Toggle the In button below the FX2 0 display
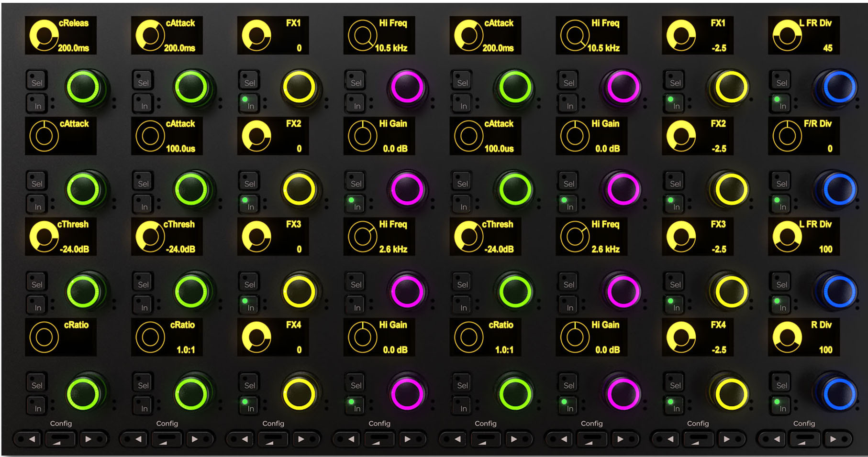868x457 pixels. point(249,204)
